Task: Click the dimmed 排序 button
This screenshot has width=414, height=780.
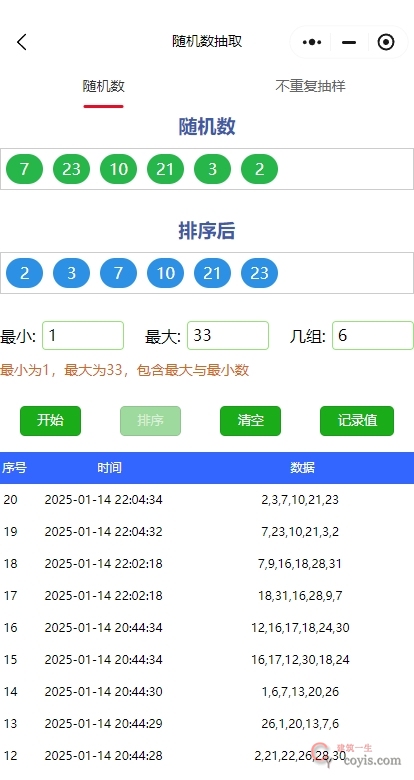Action: [x=150, y=421]
